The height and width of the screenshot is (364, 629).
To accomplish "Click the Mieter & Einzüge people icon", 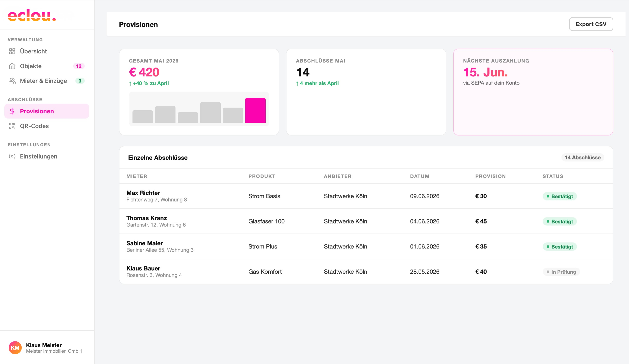I will (x=12, y=81).
